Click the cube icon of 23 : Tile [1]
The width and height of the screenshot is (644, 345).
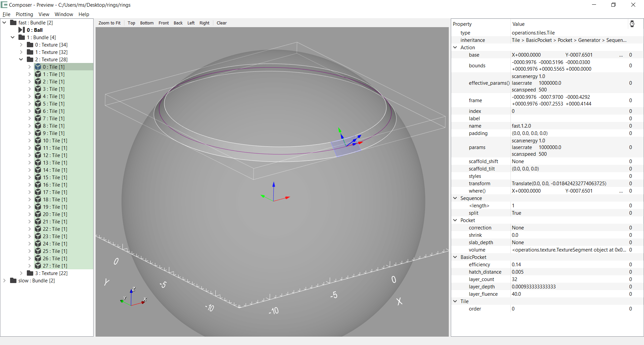point(38,236)
